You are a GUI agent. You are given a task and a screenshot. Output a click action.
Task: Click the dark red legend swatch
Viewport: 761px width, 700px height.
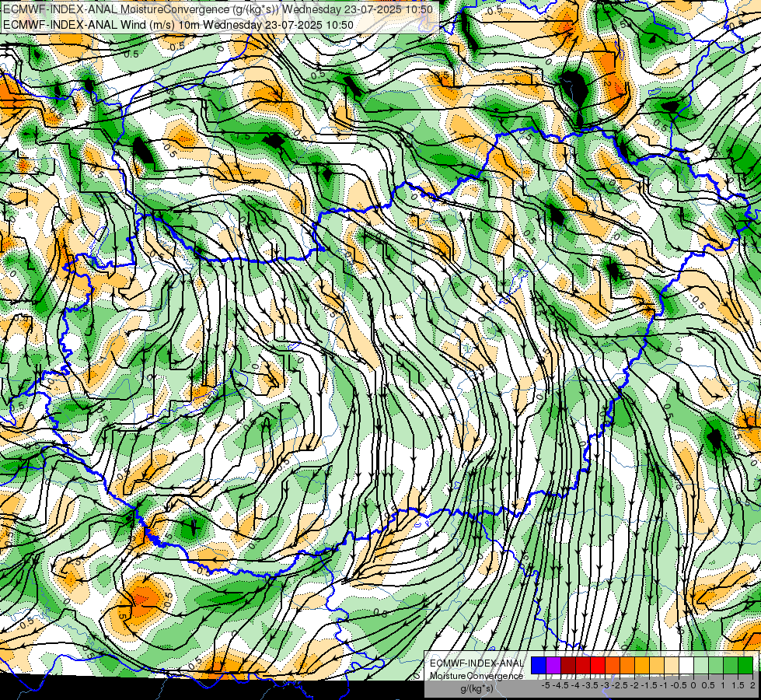pyautogui.click(x=568, y=665)
